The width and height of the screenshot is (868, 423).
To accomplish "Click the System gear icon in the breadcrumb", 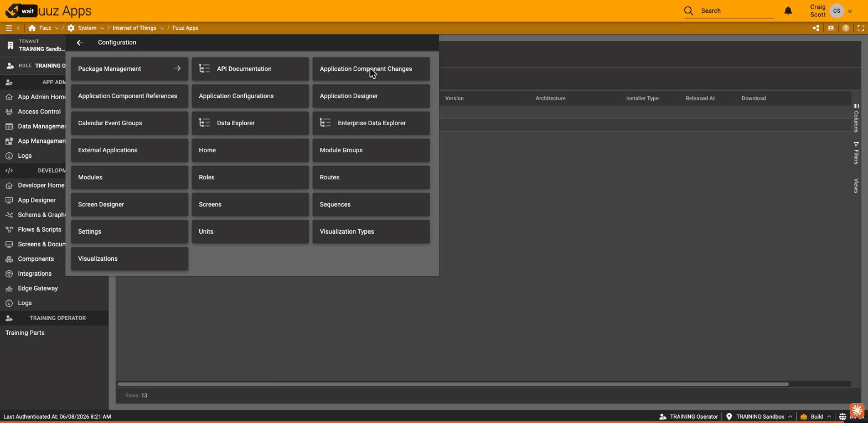I will point(71,28).
